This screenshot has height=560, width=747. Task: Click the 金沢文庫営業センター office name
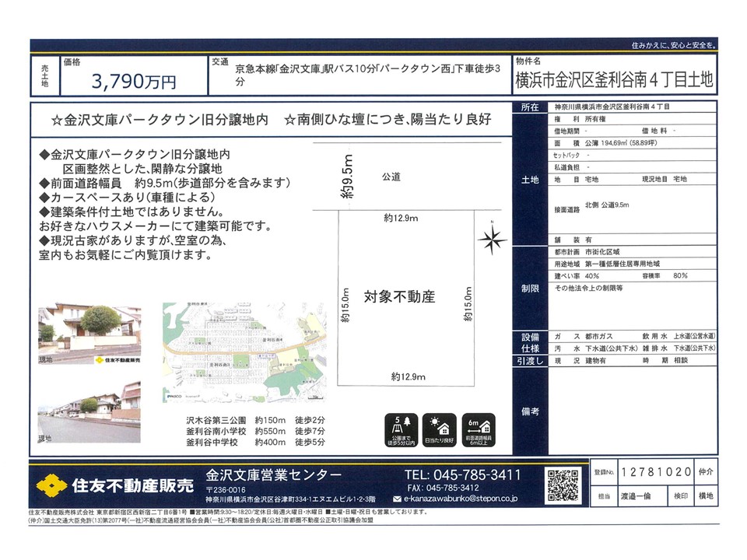pos(273,475)
